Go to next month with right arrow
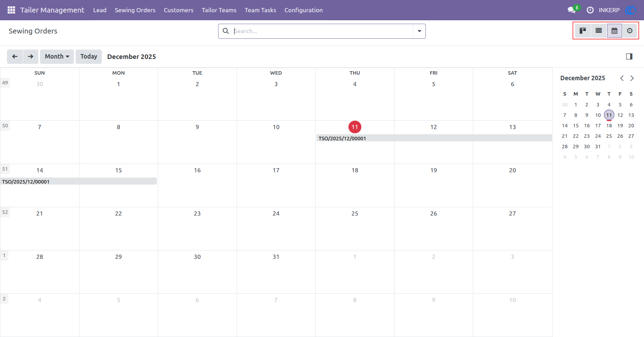 31,57
